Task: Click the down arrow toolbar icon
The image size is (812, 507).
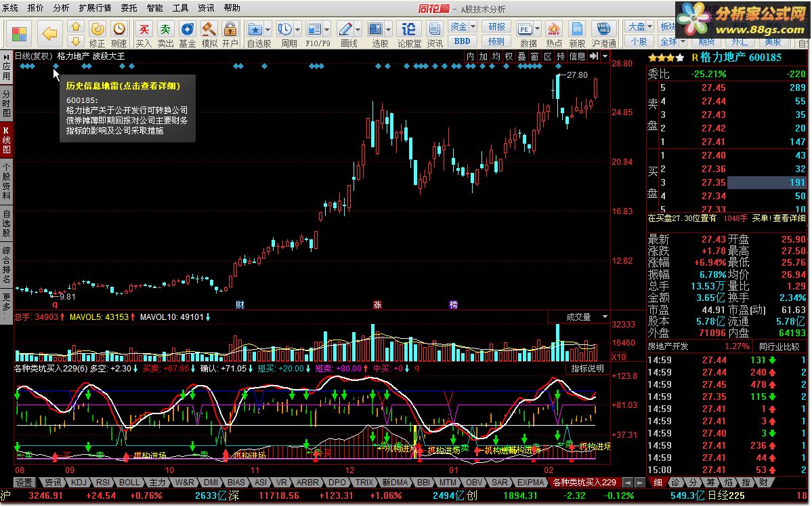Action: click(76, 41)
